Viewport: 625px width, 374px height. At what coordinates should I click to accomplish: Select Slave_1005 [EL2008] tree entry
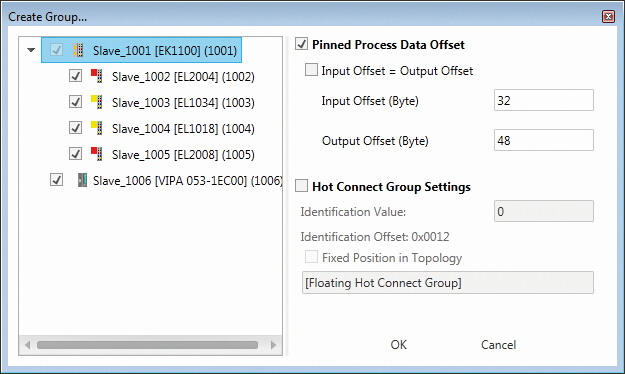[x=183, y=154]
